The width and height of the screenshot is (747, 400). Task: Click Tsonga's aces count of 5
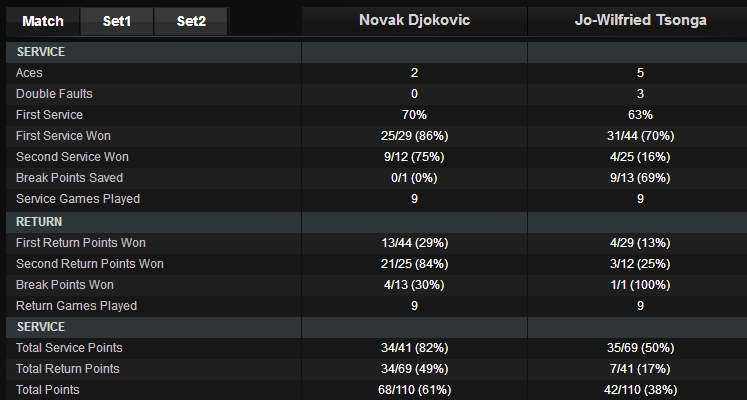pyautogui.click(x=640, y=73)
